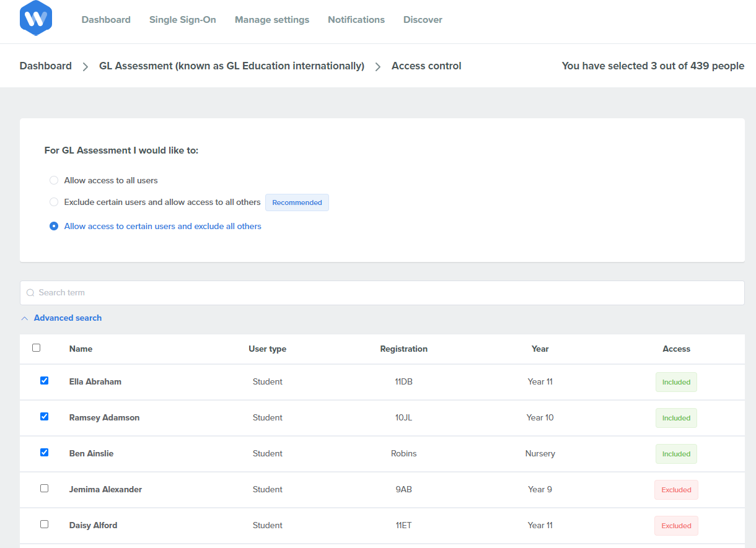The width and height of the screenshot is (756, 548).
Task: Click the name Daisy Alford
Action: click(93, 526)
